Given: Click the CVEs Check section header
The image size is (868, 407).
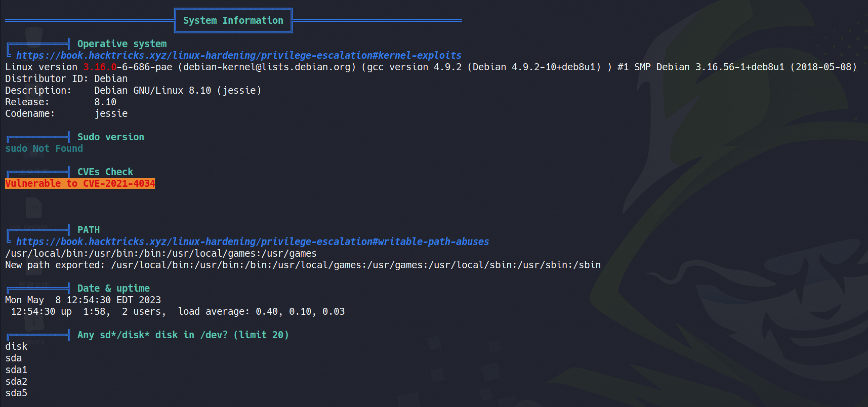Looking at the screenshot, I should coord(105,172).
